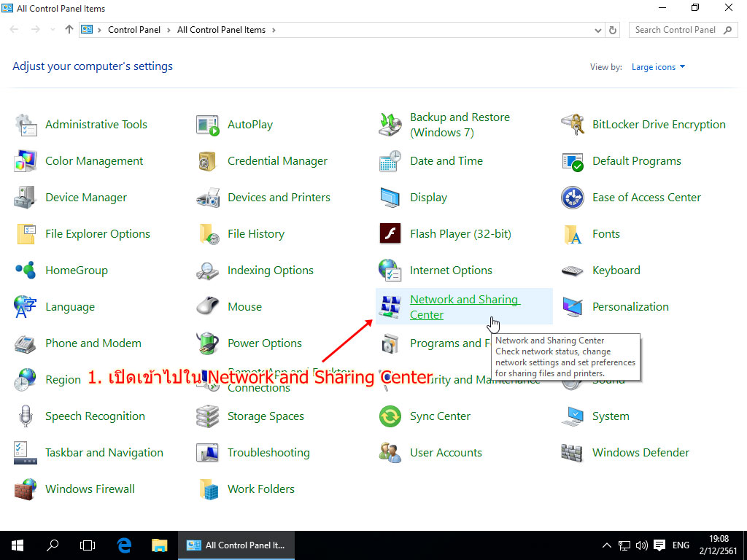The image size is (747, 560).
Task: Open the Sync Center icon
Action: tap(390, 416)
